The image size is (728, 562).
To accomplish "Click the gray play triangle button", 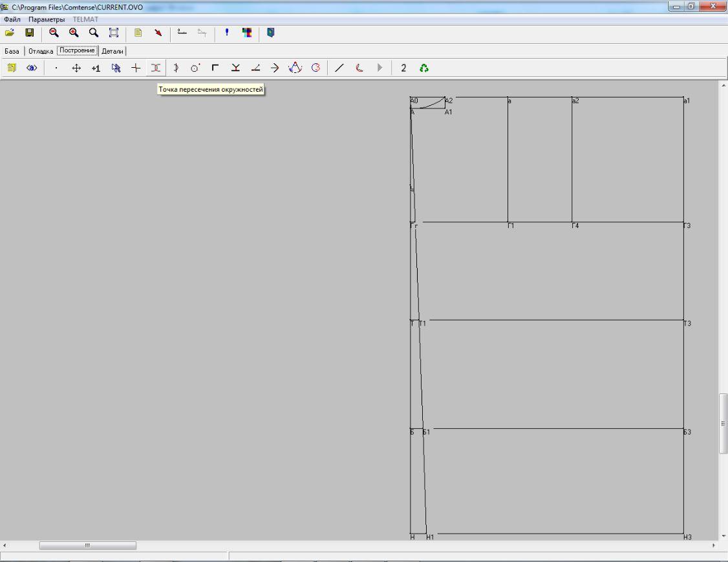I will pyautogui.click(x=380, y=68).
